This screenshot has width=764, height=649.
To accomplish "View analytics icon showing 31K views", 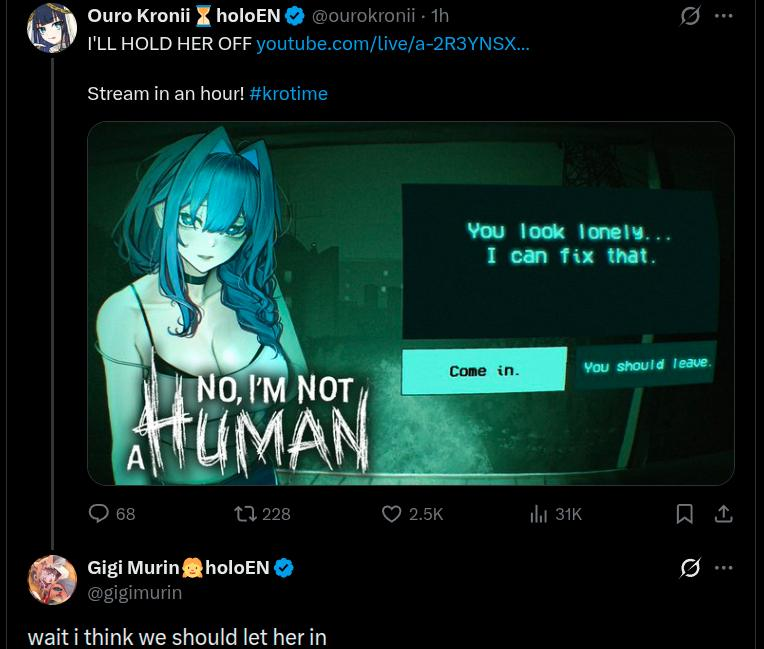I will pyautogui.click(x=538, y=514).
